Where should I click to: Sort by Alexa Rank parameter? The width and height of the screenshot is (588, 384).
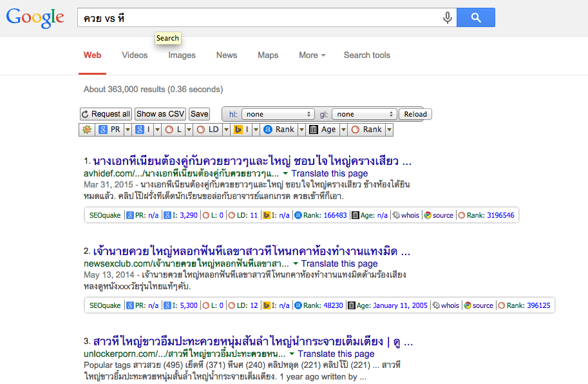click(279, 130)
